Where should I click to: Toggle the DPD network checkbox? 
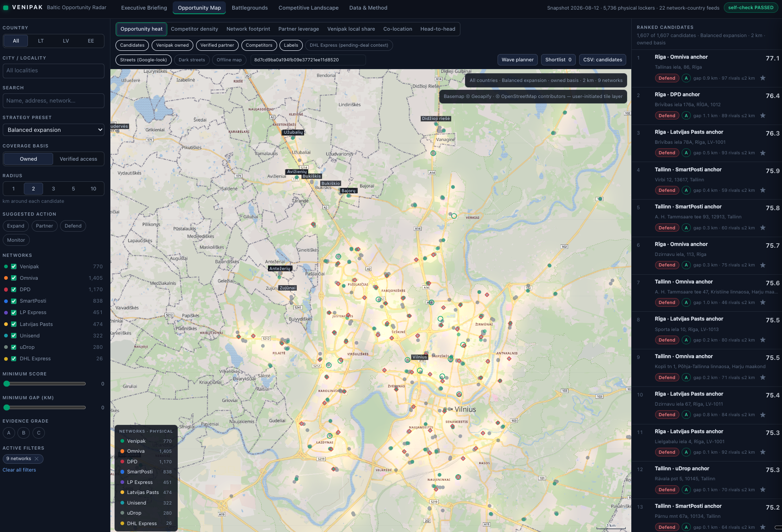click(x=14, y=289)
